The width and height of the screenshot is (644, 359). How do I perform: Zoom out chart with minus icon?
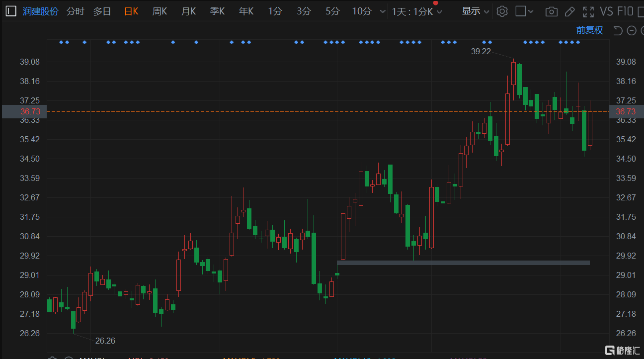[632, 31]
